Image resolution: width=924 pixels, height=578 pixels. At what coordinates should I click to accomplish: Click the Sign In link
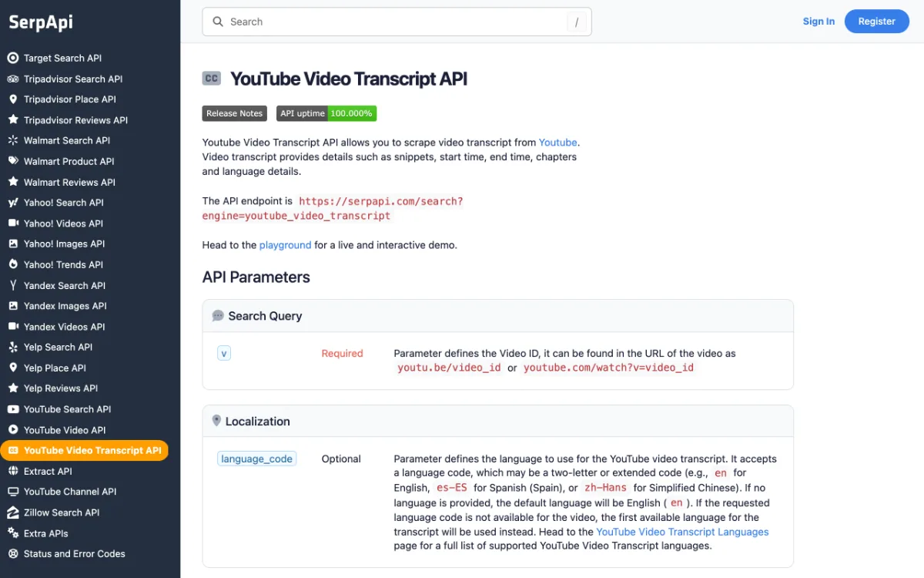click(819, 22)
